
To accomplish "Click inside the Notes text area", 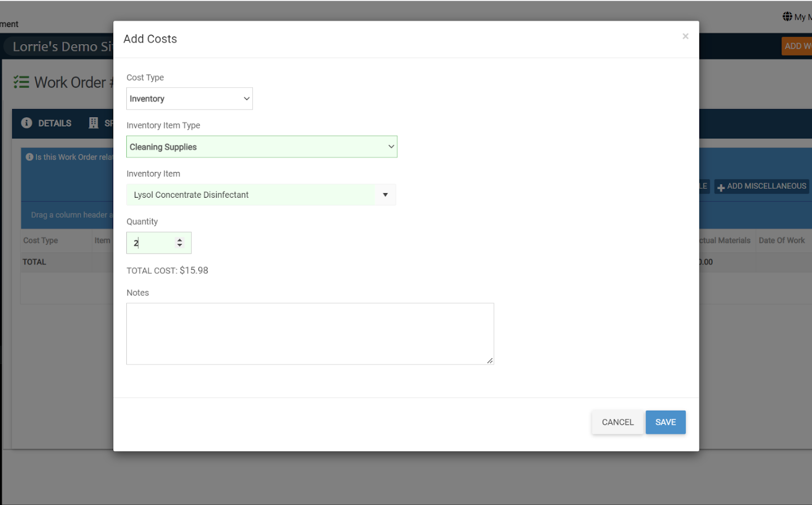I will pyautogui.click(x=310, y=334).
